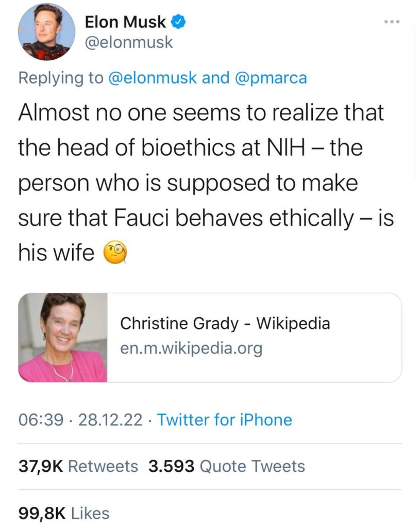Click the 06:39 tweet timestamp

point(41,420)
